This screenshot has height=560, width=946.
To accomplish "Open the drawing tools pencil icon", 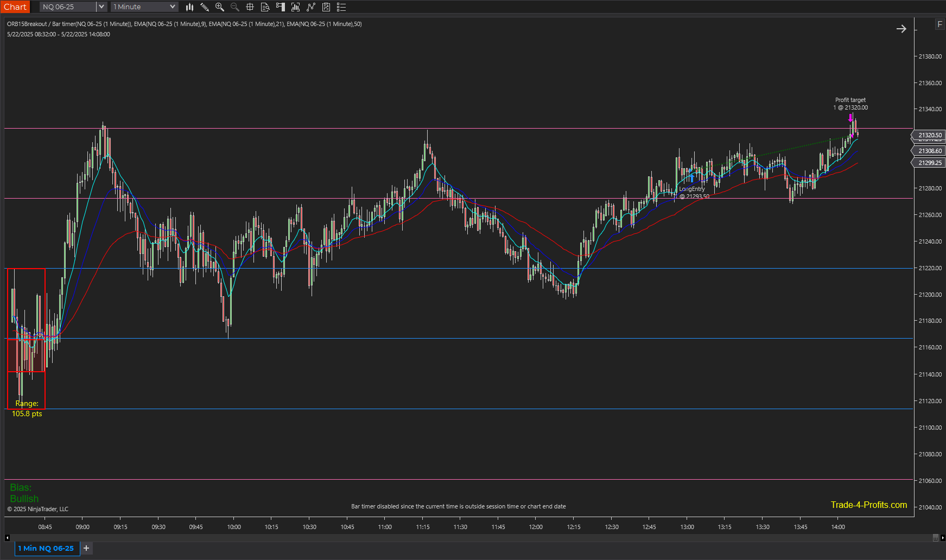I will point(205,7).
